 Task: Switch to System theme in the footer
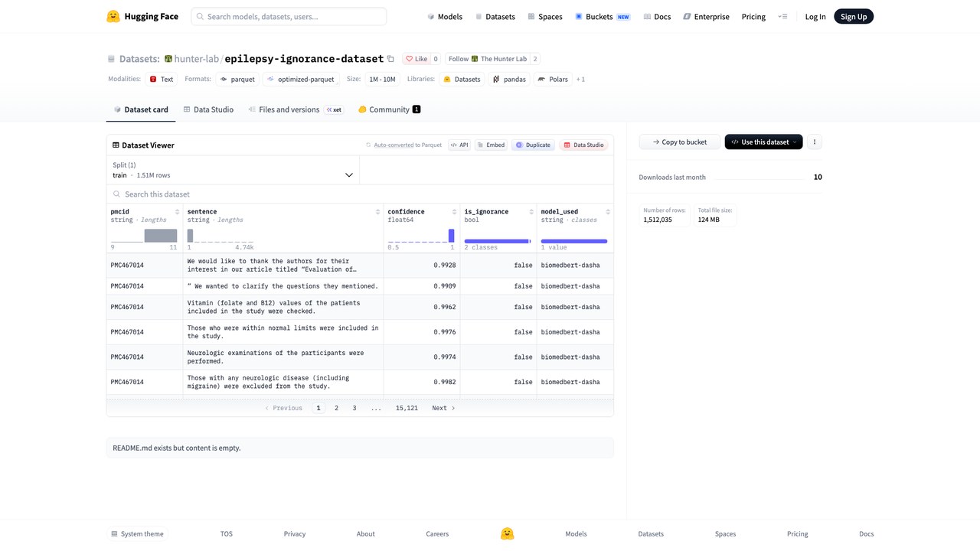click(137, 534)
